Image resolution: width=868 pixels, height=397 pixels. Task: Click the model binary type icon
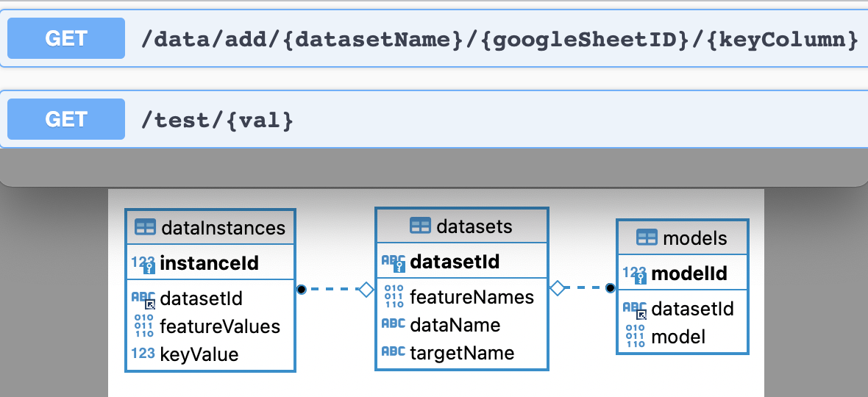(x=635, y=336)
